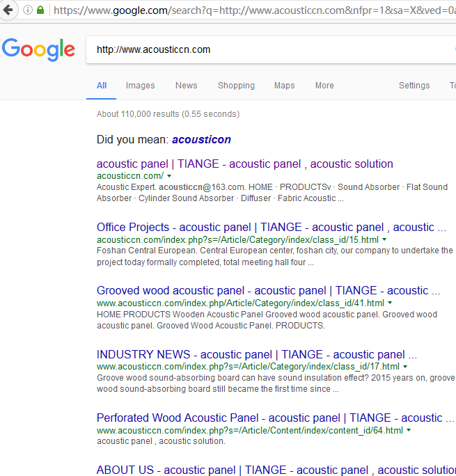Click snippet starting 'Acoustic Expert. acousticcn@163.com'
456x476 pixels.
pyautogui.click(x=272, y=193)
